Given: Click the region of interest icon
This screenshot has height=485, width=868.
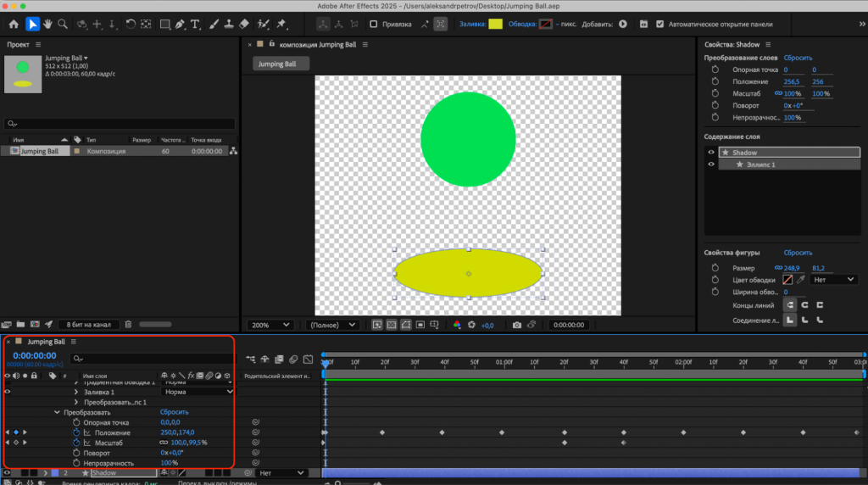Looking at the screenshot, I should 420,325.
